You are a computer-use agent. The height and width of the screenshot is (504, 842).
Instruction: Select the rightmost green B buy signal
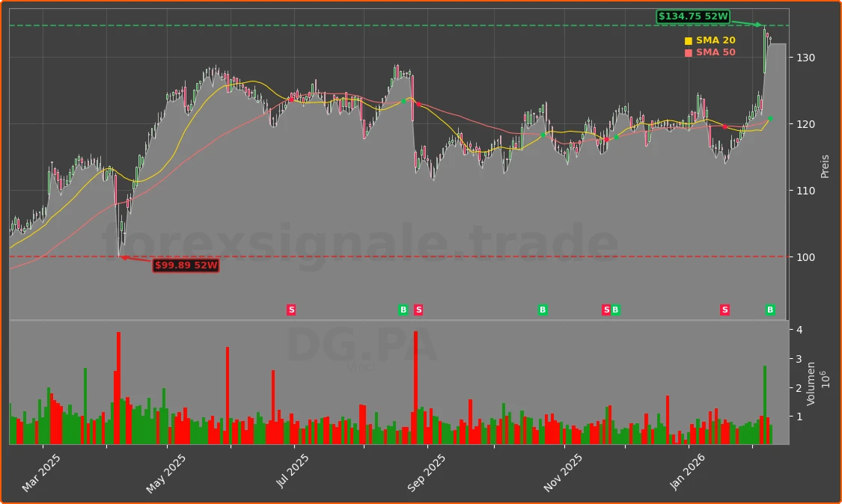click(769, 309)
